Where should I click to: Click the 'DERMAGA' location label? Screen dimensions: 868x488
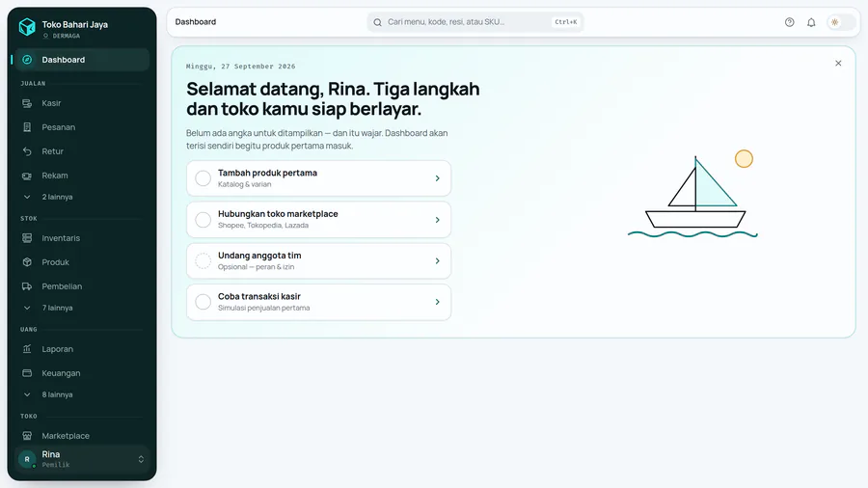click(67, 36)
